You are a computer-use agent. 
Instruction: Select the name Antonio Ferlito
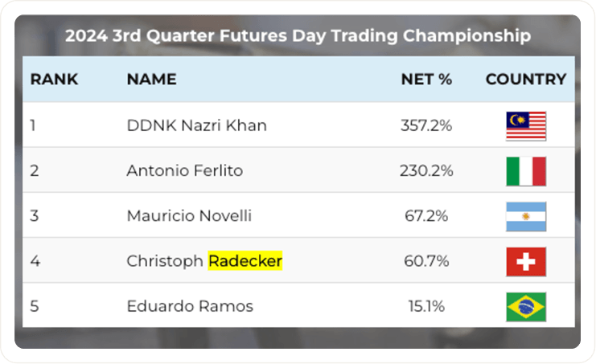184,170
